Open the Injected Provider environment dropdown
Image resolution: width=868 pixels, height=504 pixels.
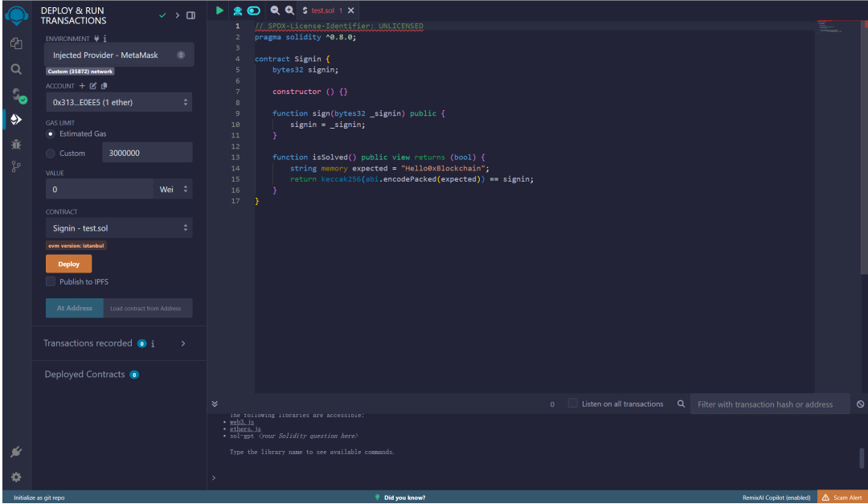(x=119, y=55)
